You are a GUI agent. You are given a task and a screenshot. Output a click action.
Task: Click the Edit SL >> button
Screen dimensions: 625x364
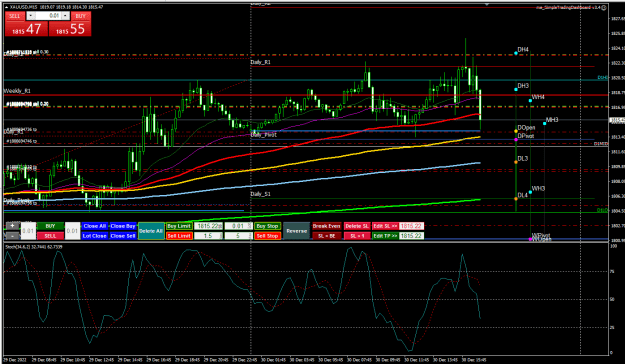coord(385,226)
